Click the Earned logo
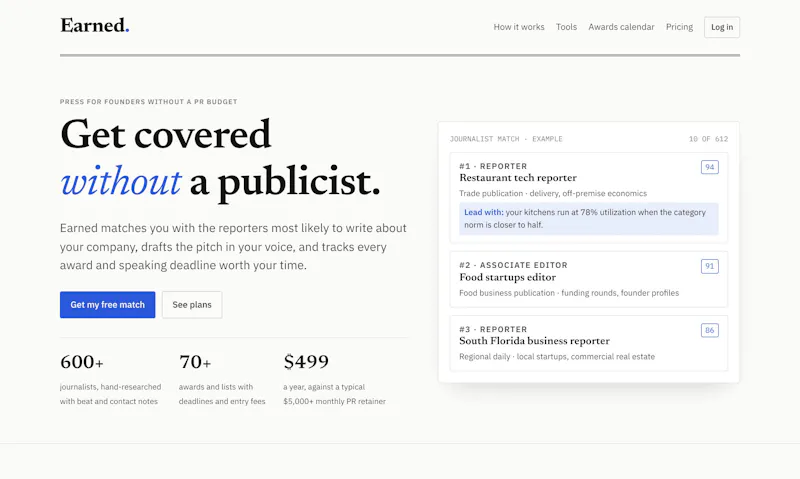This screenshot has width=800, height=479. 94,26
